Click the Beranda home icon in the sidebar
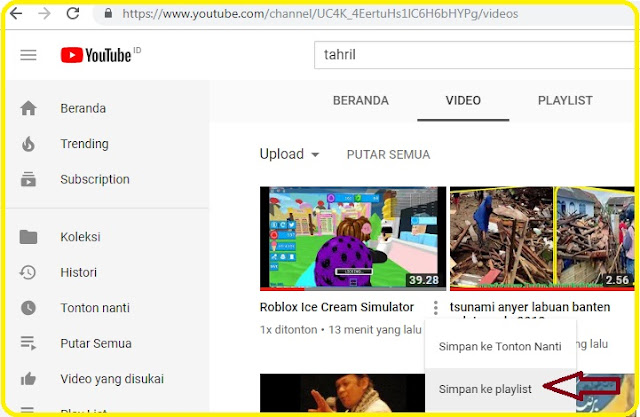Image resolution: width=640 pixels, height=417 pixels. [28, 108]
